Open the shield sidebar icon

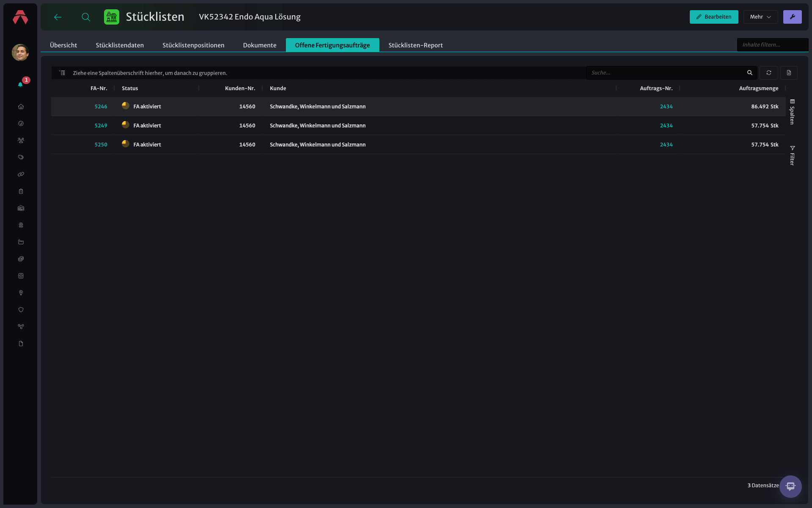tap(21, 310)
